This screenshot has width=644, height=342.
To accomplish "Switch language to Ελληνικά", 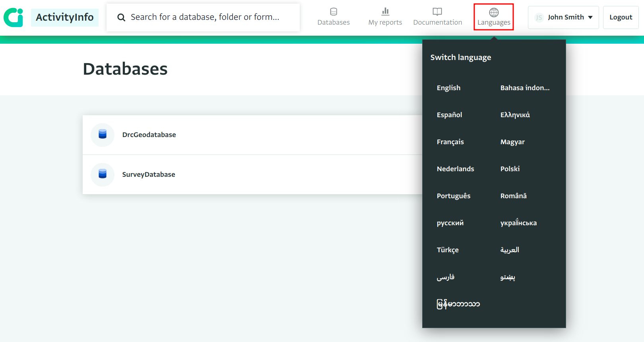I will pos(515,115).
